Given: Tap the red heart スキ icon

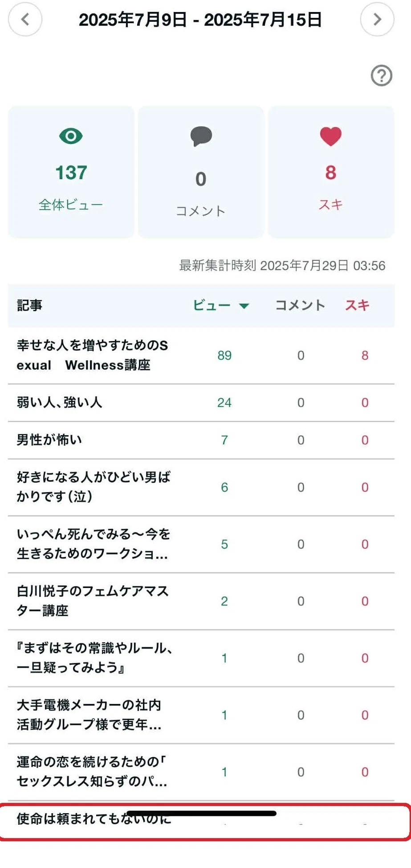Looking at the screenshot, I should pos(331,136).
